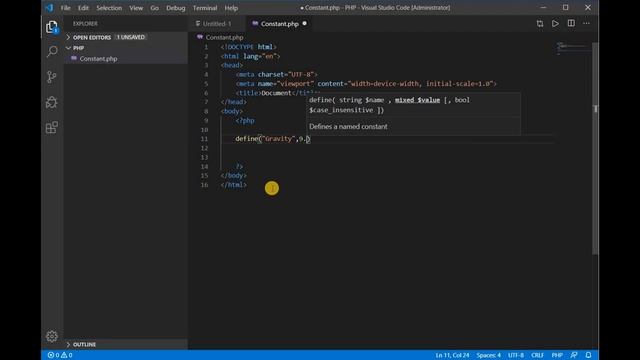Click the <?php opening tag on line 9
Image resolution: width=640 pixels, height=360 pixels.
245,121
